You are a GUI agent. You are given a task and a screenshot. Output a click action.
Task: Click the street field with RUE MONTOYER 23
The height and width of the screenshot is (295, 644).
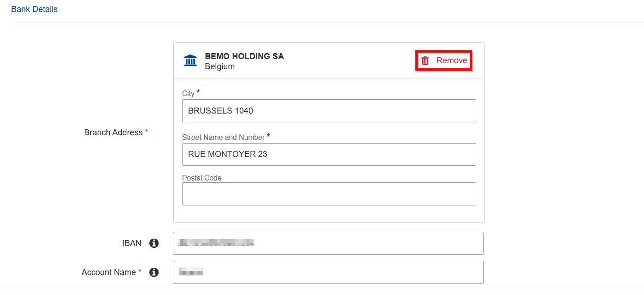(329, 154)
